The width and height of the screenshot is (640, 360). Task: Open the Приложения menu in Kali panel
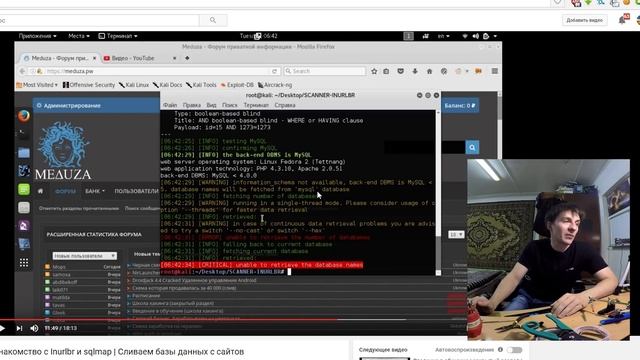pos(38,36)
